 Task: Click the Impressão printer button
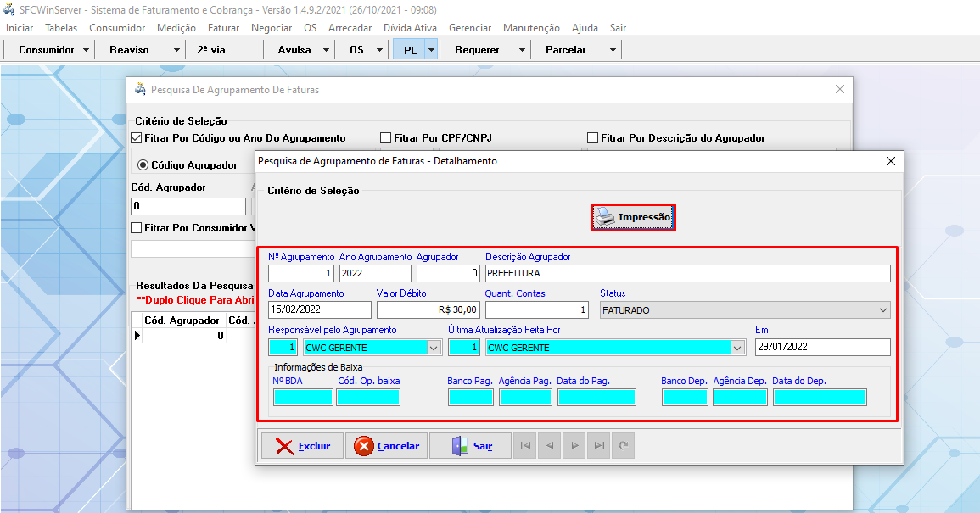(x=633, y=218)
